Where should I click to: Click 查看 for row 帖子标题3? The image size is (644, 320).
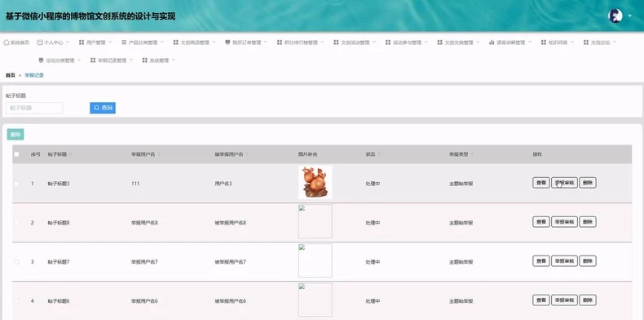tap(541, 183)
